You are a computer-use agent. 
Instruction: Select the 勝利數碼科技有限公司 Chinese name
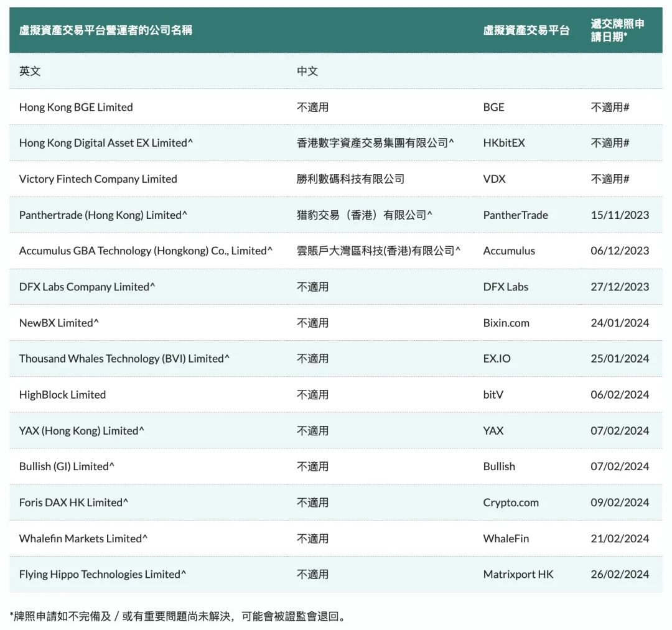350,179
